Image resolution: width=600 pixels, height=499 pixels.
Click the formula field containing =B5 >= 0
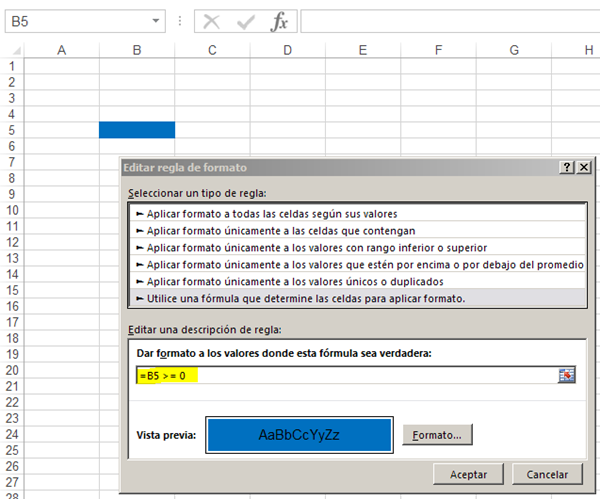pyautogui.click(x=347, y=375)
